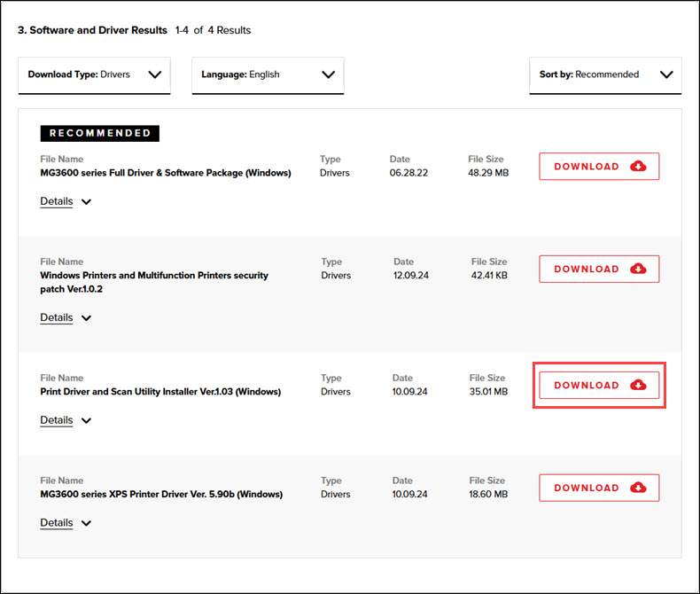Screen dimensions: 700x594
Task: Click cloud download icon for Full Driver package
Action: (638, 166)
